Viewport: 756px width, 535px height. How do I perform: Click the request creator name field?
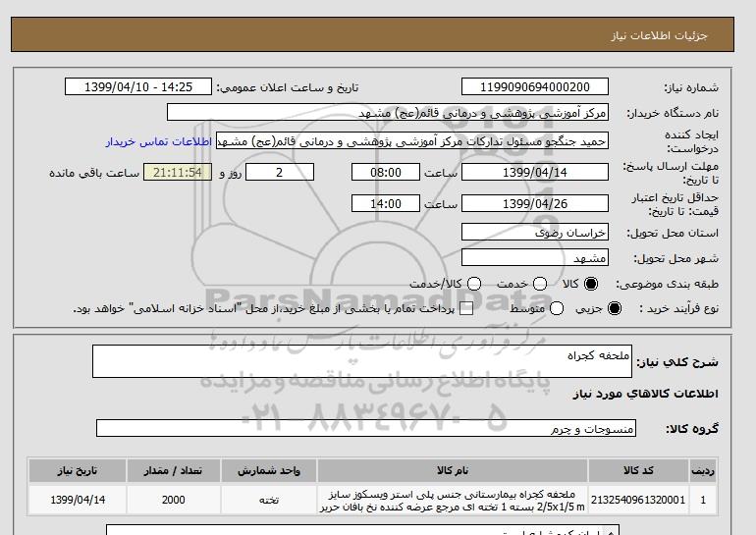point(412,141)
